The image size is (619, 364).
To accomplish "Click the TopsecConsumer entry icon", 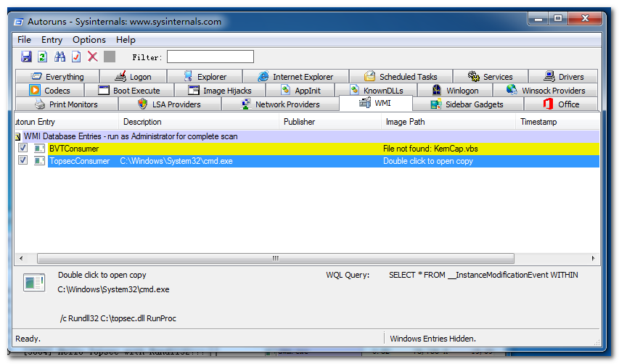I will [39, 161].
